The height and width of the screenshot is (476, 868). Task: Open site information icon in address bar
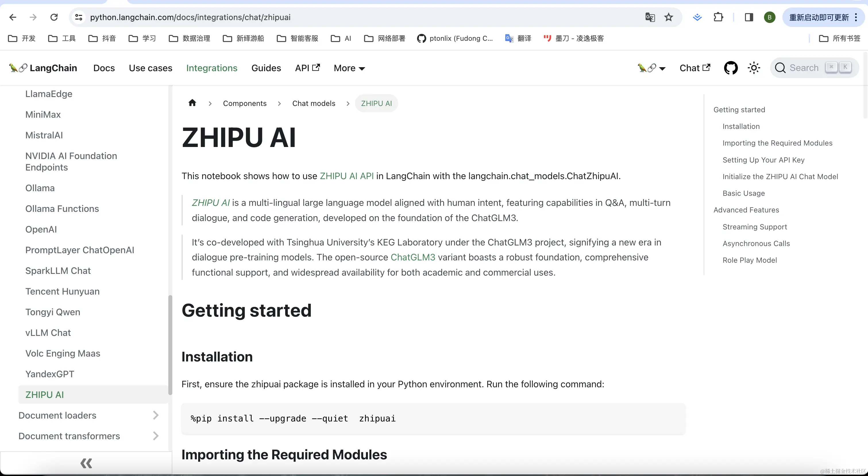pos(78,17)
